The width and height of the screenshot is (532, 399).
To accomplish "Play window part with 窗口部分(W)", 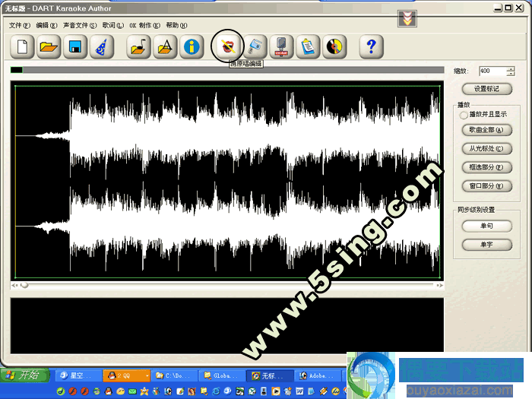I will pyautogui.click(x=487, y=186).
